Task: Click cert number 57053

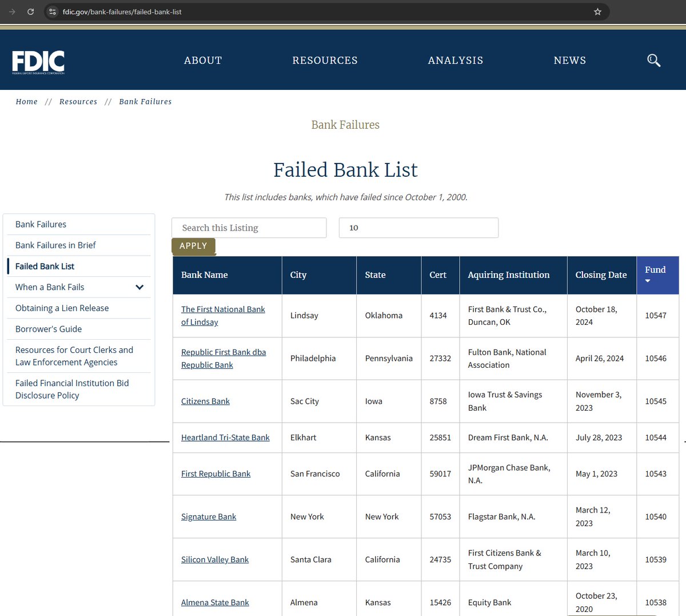Action: pyautogui.click(x=440, y=516)
